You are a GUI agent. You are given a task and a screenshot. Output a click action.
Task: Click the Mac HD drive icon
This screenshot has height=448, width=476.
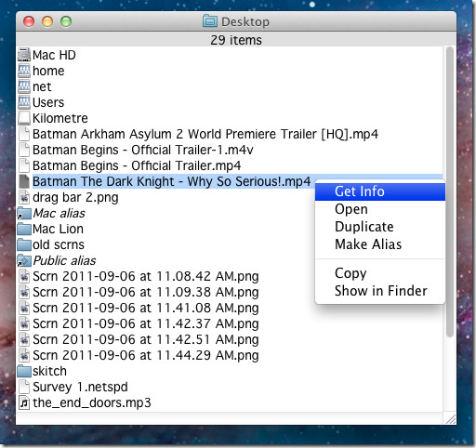coord(24,55)
